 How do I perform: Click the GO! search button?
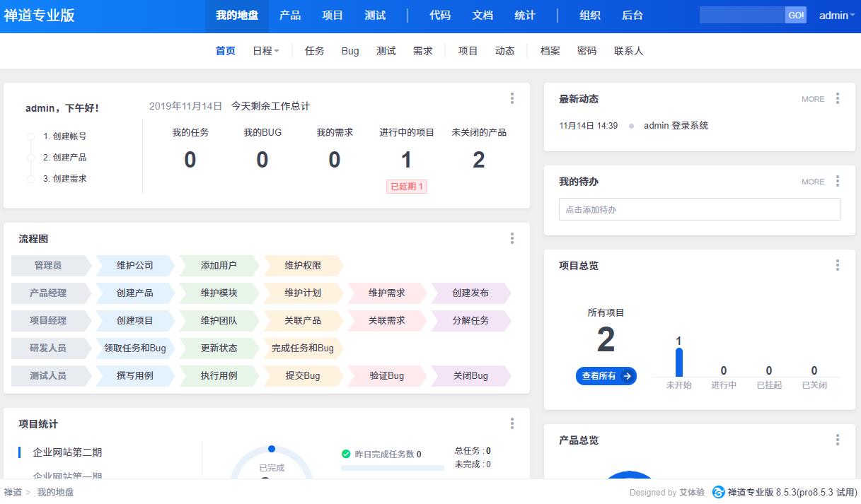coord(796,15)
